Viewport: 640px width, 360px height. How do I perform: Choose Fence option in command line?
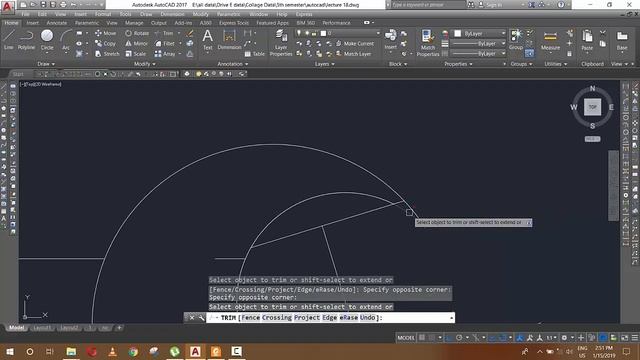point(250,318)
